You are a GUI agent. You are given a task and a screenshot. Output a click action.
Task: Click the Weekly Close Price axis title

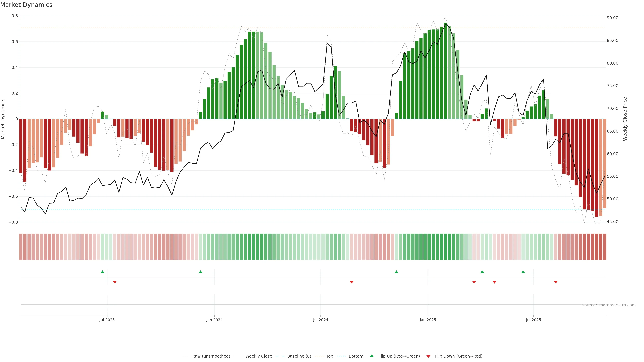pos(625,119)
